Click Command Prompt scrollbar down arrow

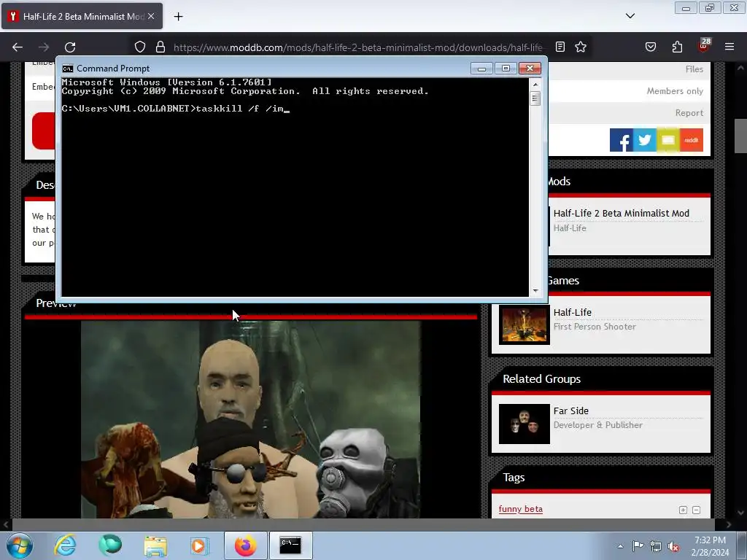pos(535,290)
